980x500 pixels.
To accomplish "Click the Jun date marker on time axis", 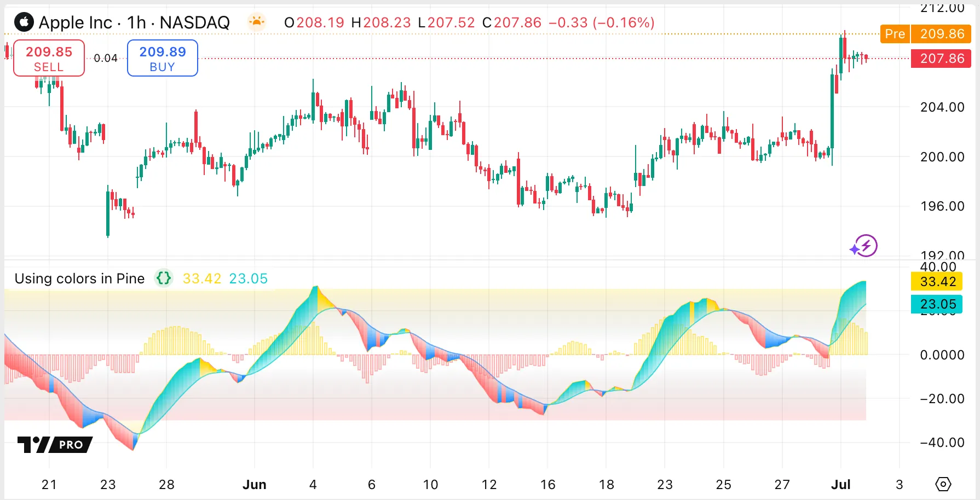I will [x=254, y=485].
